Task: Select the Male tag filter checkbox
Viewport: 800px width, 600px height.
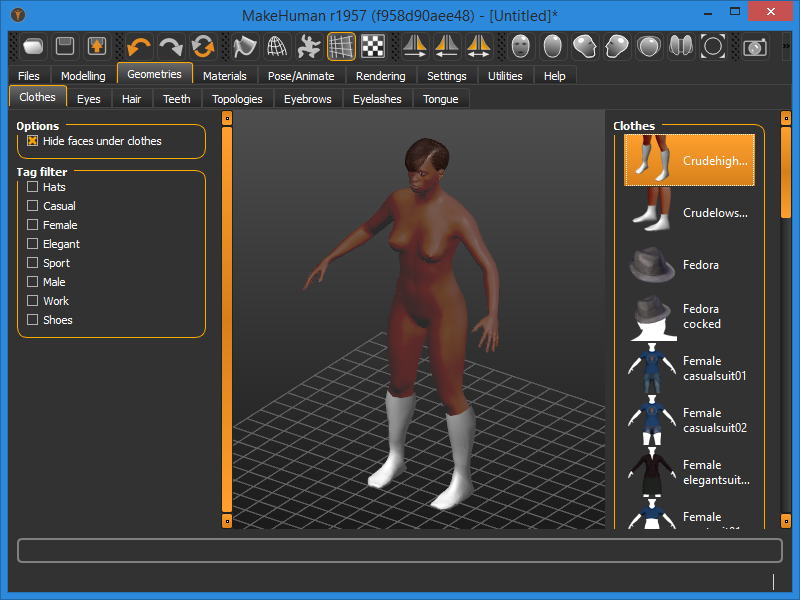Action: pos(32,282)
